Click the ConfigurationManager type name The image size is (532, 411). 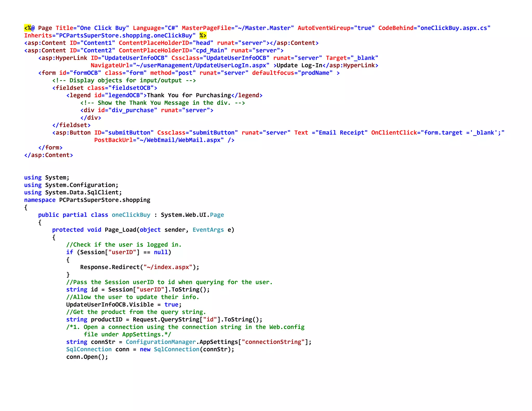(161, 342)
